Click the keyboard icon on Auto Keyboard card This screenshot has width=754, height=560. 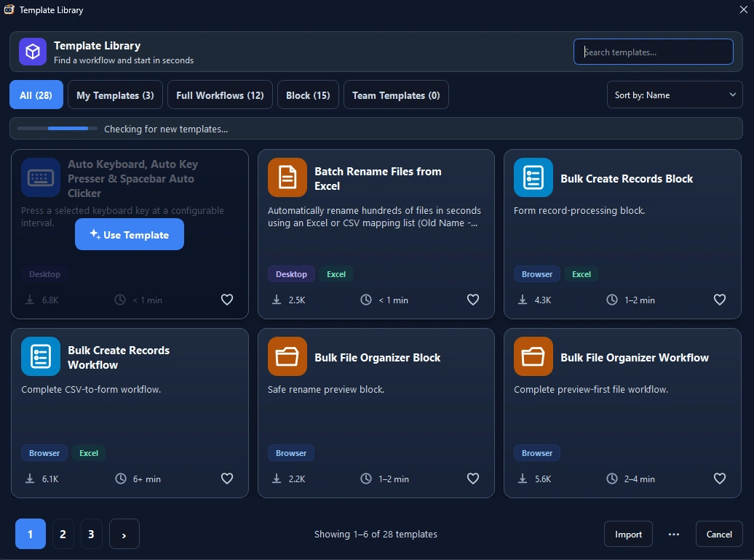click(41, 178)
